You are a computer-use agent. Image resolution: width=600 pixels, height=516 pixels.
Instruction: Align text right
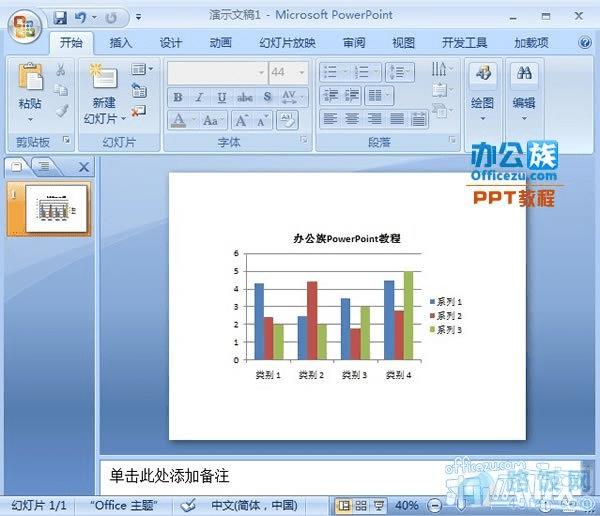click(374, 119)
